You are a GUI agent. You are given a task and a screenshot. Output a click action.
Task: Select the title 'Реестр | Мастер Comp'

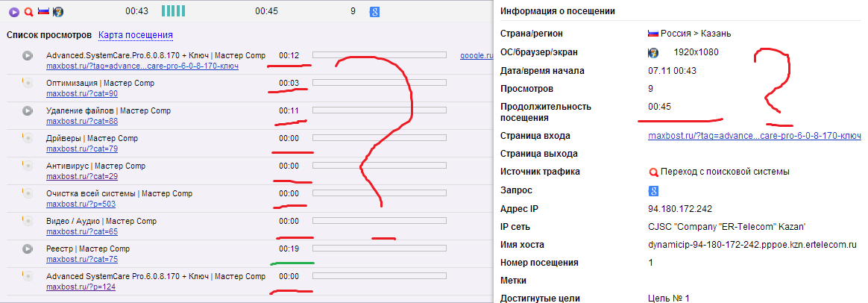point(88,249)
